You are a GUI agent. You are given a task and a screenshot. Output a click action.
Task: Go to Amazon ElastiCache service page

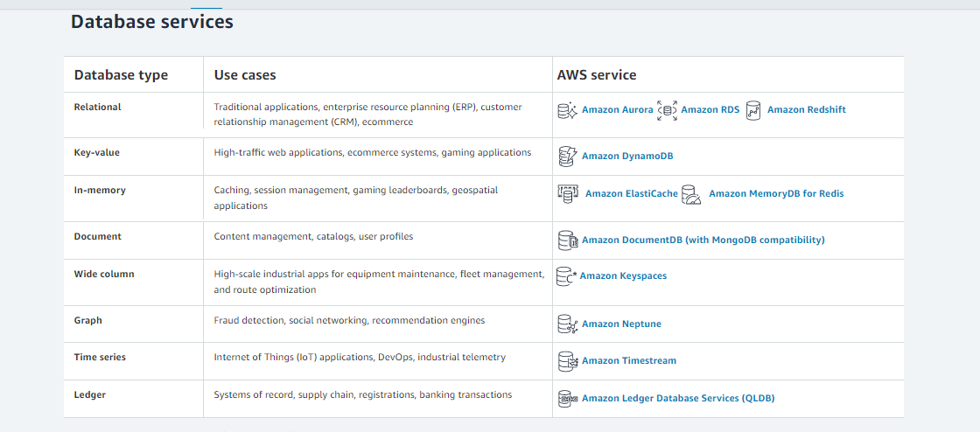(631, 194)
